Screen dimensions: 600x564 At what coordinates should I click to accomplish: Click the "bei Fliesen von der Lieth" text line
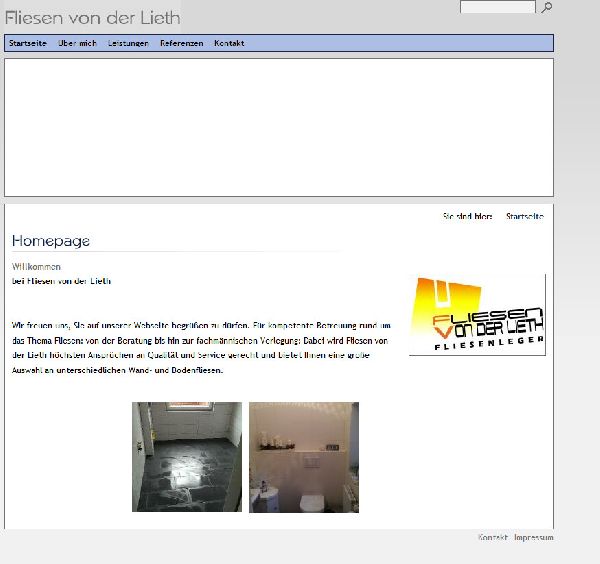[61, 281]
